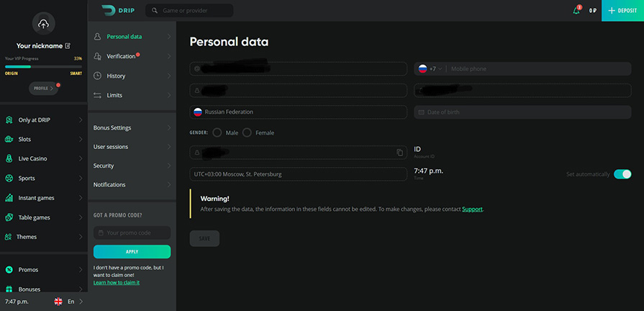644x311 pixels.
Task: Click the Promos sidebar icon
Action: tap(9, 269)
